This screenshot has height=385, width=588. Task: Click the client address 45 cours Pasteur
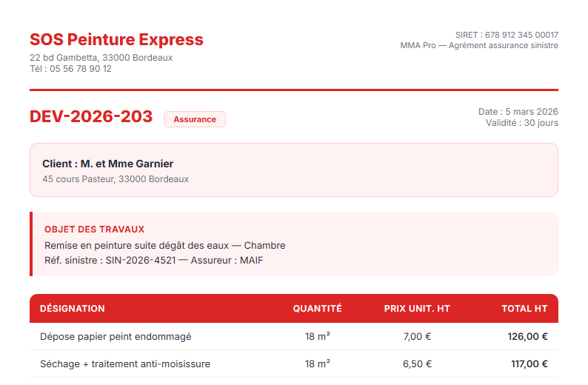click(x=116, y=179)
